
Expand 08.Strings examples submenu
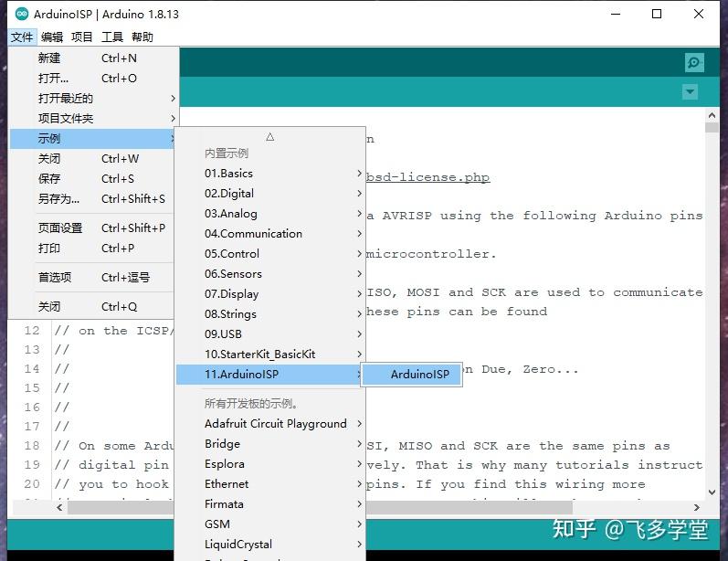(x=270, y=314)
